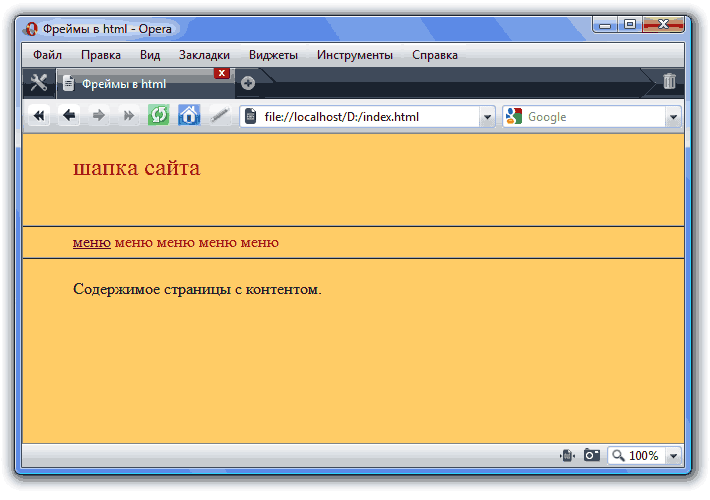The image size is (710, 500).
Task: Expand the address bar history dropdown
Action: 487,117
